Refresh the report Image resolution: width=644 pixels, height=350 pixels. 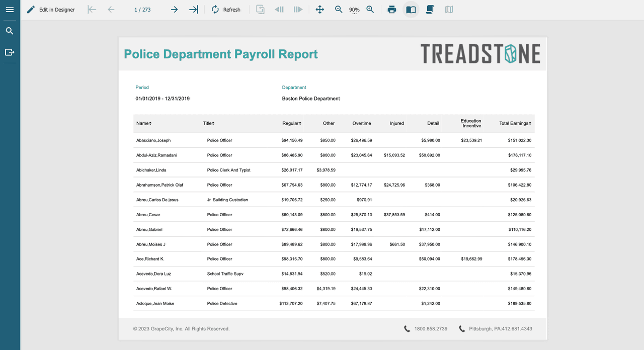(225, 10)
